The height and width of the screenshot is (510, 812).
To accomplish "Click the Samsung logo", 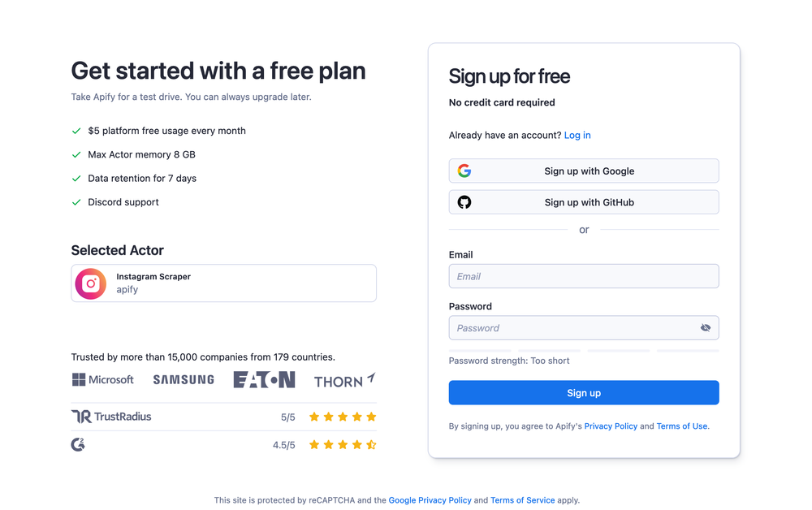I will (184, 380).
